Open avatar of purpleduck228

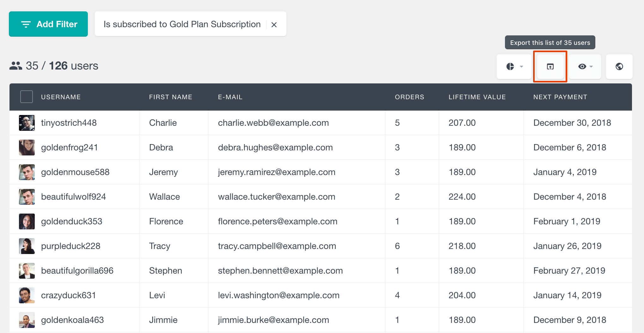pos(27,246)
